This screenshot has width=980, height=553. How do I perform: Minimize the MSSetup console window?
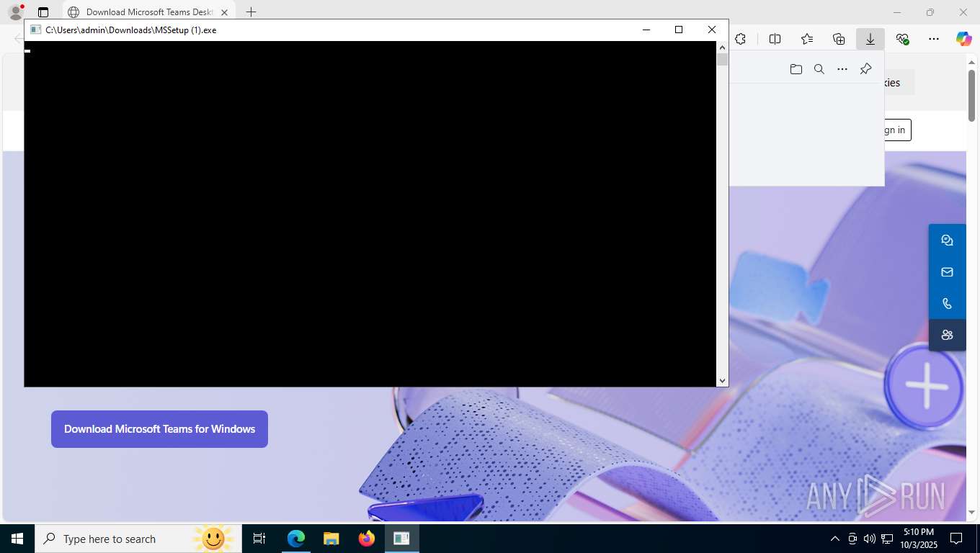[646, 30]
